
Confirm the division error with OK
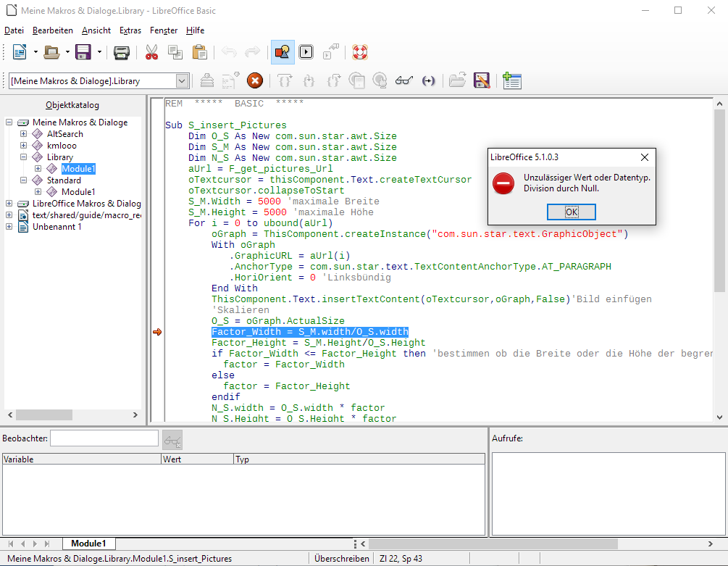pos(571,212)
